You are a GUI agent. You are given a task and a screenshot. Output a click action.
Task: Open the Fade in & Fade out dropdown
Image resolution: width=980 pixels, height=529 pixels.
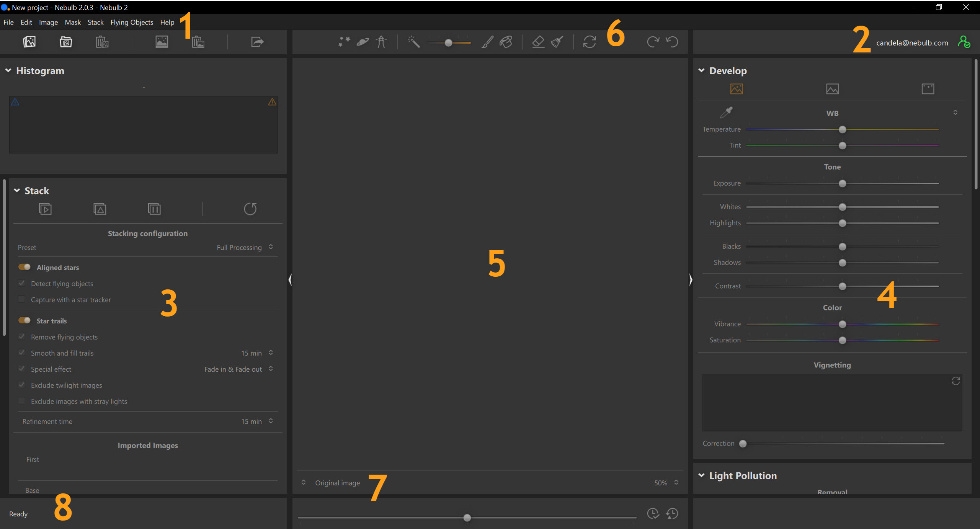[x=238, y=369]
